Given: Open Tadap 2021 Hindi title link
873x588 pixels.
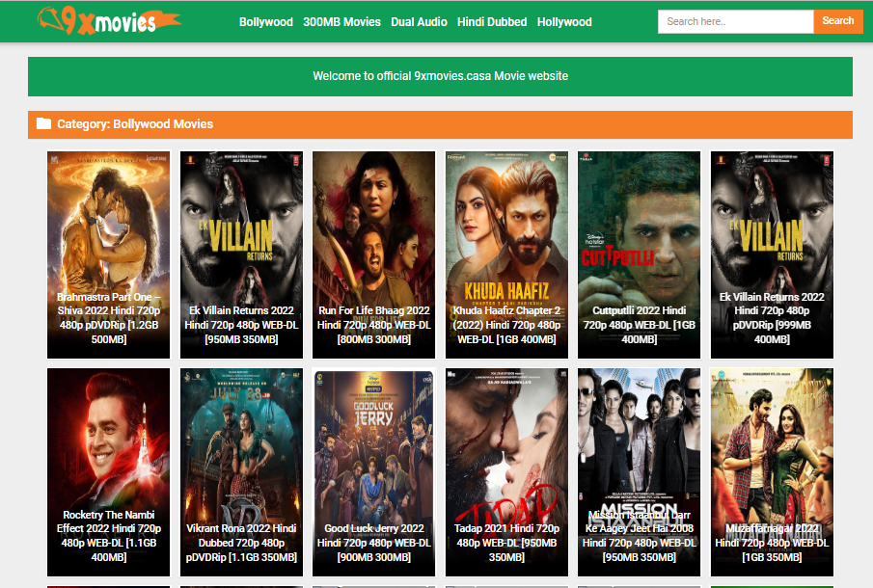Looking at the screenshot, I should 506,543.
